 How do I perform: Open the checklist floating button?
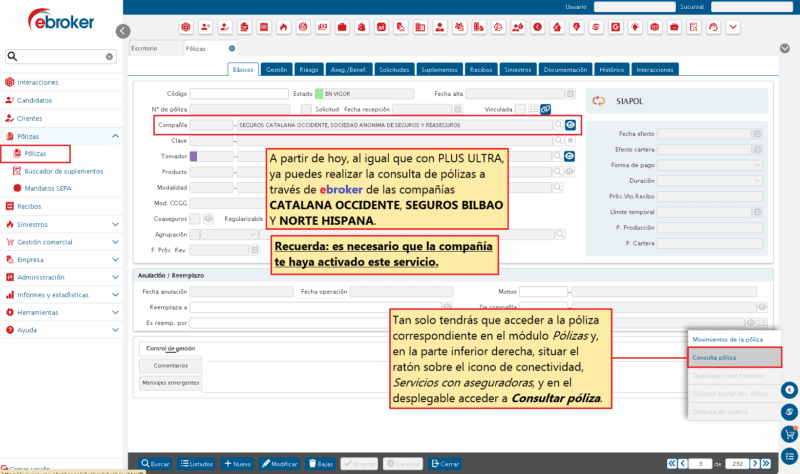tap(790, 456)
